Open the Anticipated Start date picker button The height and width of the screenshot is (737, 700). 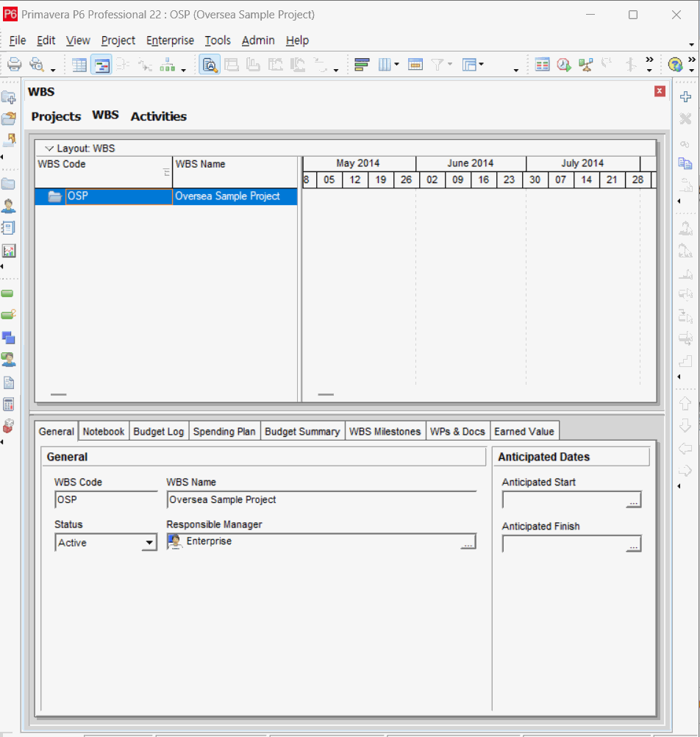point(633,501)
